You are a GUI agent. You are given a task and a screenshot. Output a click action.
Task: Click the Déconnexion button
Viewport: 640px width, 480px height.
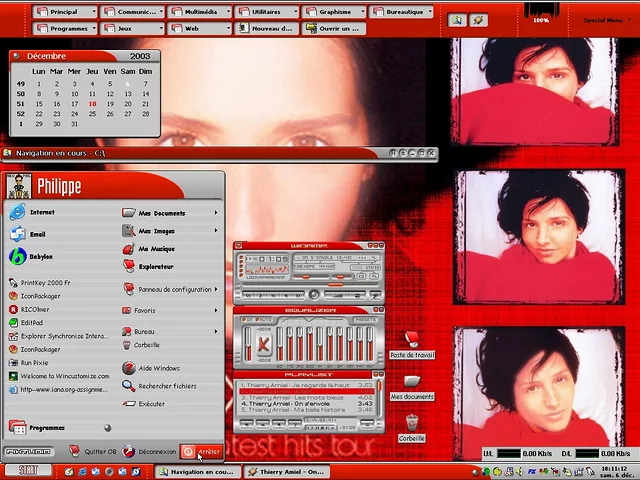tap(150, 452)
